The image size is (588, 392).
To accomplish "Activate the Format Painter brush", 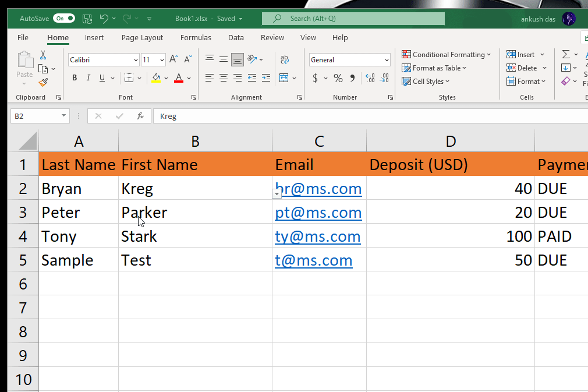I will tap(43, 82).
